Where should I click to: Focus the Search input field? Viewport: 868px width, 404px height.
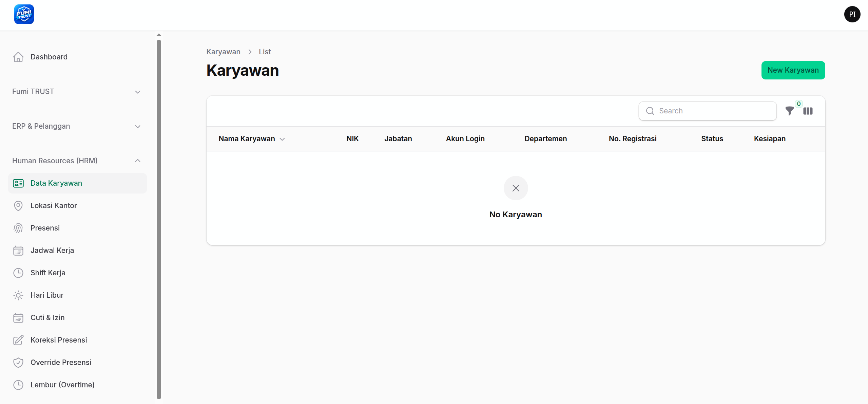pyautogui.click(x=707, y=111)
